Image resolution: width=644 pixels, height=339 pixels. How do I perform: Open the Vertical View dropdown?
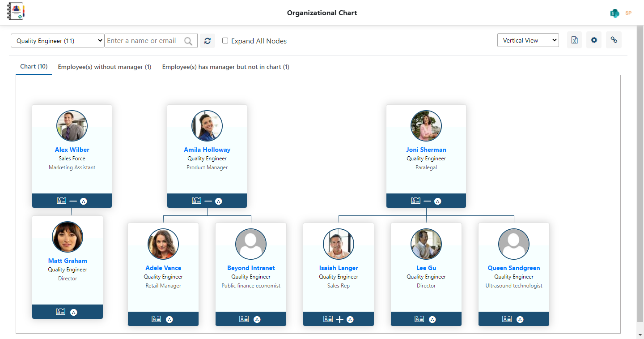(x=528, y=40)
